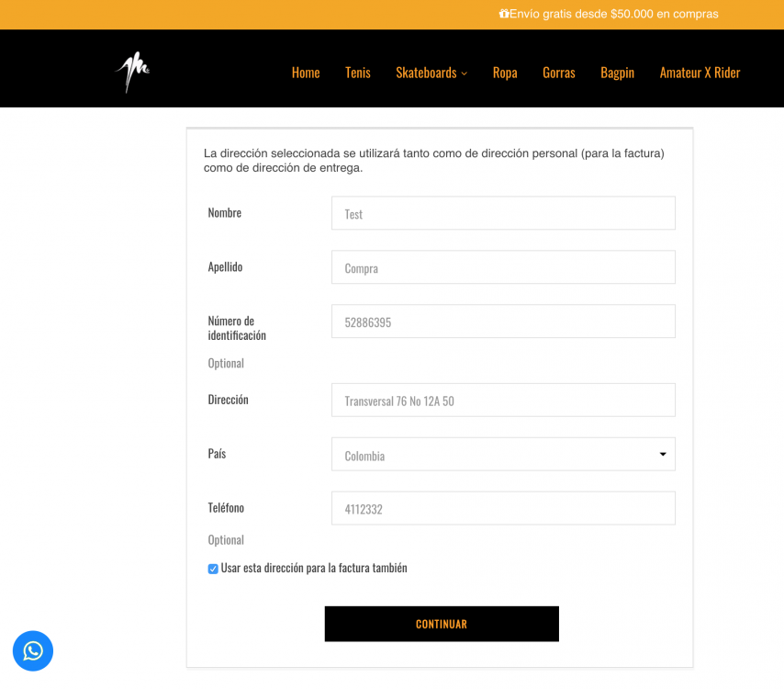Select the Teléfono field showing 4112332
This screenshot has height=689, width=784.
503,508
